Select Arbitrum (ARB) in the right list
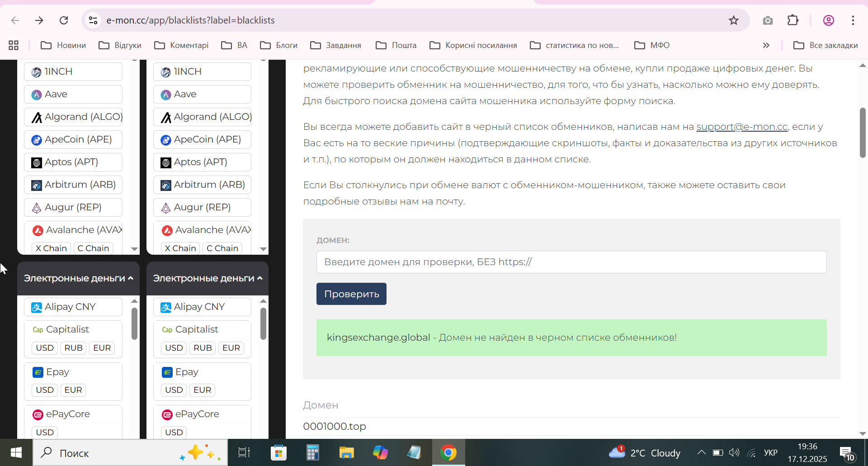Image resolution: width=868 pixels, height=466 pixels. coord(202,185)
